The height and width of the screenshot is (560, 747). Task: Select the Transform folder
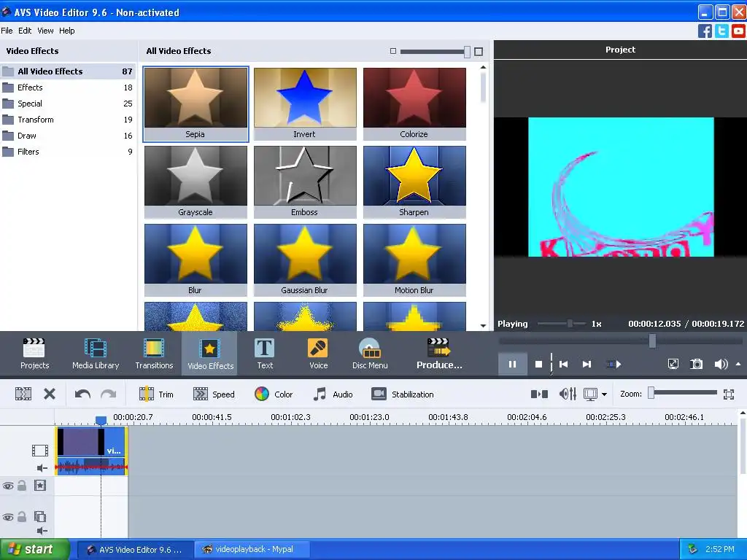point(68,120)
